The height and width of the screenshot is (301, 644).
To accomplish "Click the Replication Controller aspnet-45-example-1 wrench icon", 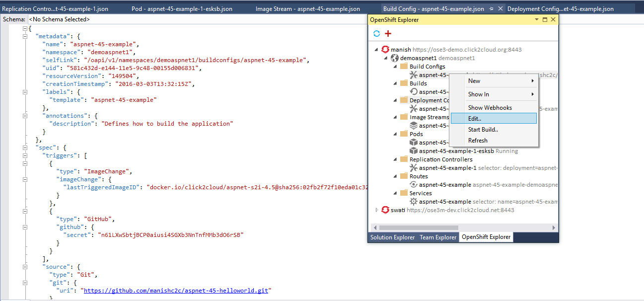I will [413, 168].
